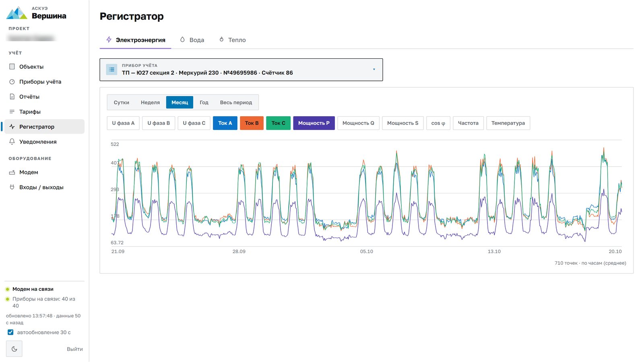Click the Уведомления bell icon
644x362 pixels.
(12, 142)
